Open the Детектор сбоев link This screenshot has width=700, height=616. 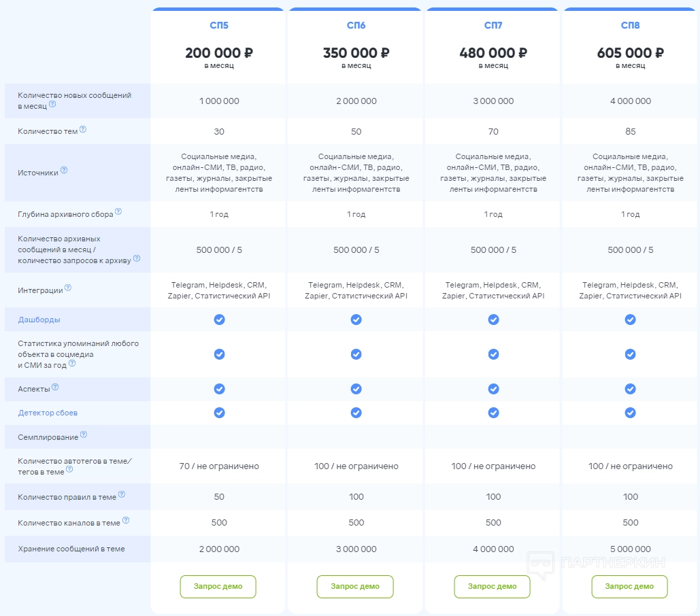coord(43,413)
